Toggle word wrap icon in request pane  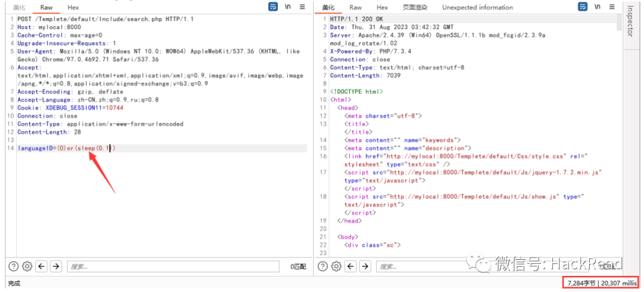(273, 7)
